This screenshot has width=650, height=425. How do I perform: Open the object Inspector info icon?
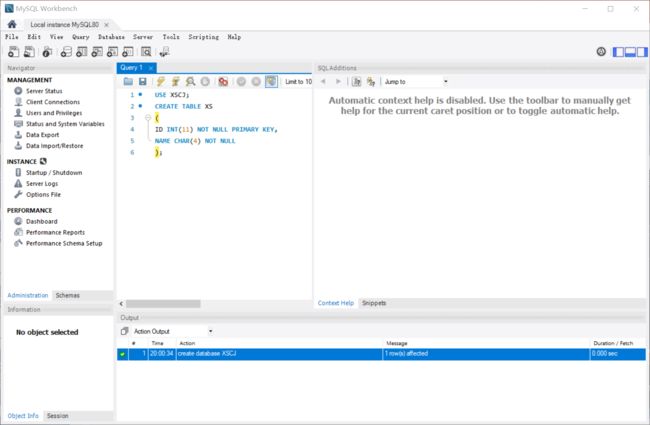pyautogui.click(x=47, y=52)
